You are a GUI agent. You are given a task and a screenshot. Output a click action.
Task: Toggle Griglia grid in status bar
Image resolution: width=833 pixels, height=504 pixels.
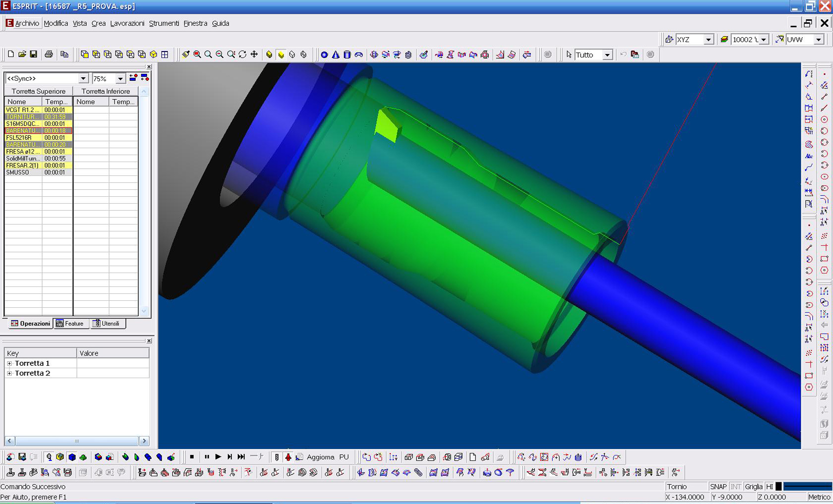pos(753,487)
